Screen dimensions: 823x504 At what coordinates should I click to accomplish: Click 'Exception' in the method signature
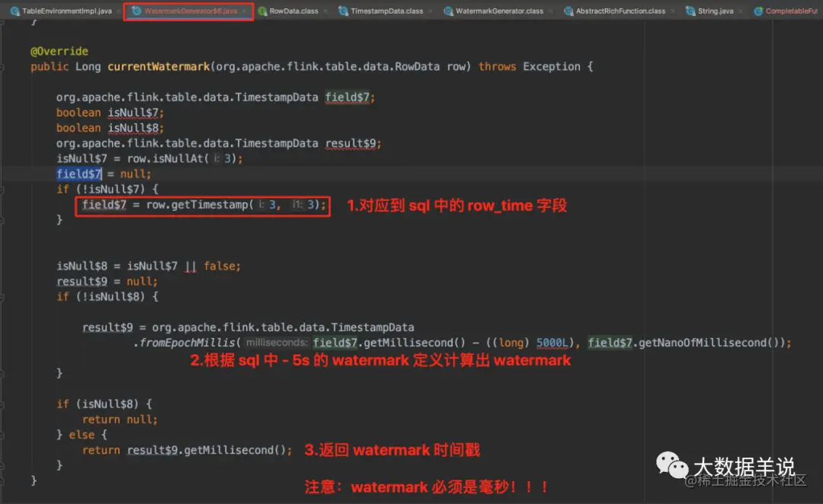pyautogui.click(x=552, y=66)
